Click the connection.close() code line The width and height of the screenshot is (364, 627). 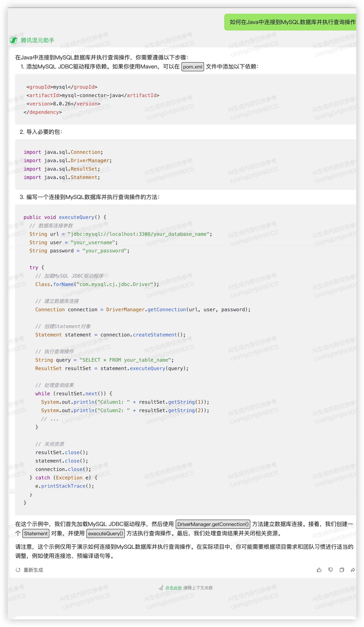pyautogui.click(x=63, y=469)
